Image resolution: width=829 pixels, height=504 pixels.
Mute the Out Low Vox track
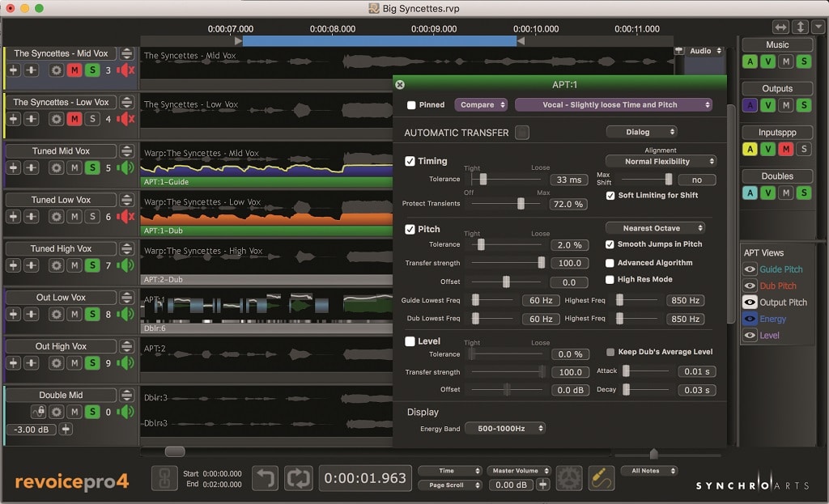point(74,315)
